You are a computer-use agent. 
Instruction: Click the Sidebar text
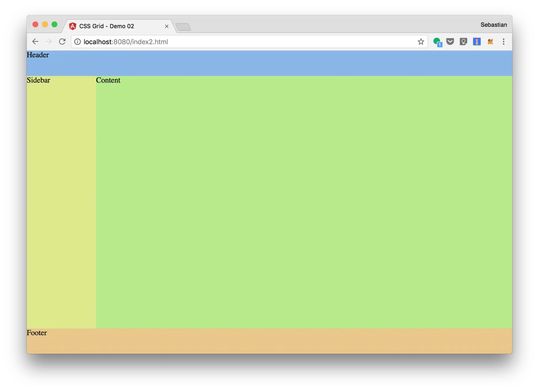tap(38, 80)
